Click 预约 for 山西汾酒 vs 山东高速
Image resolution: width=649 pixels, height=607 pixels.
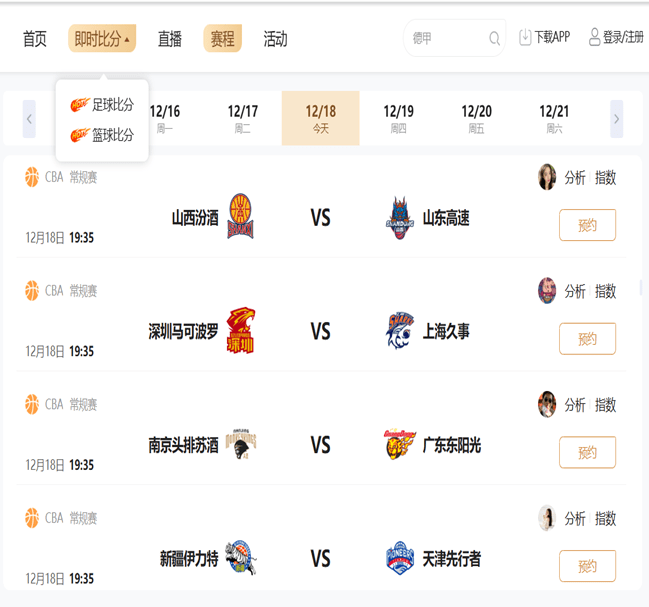click(x=587, y=225)
